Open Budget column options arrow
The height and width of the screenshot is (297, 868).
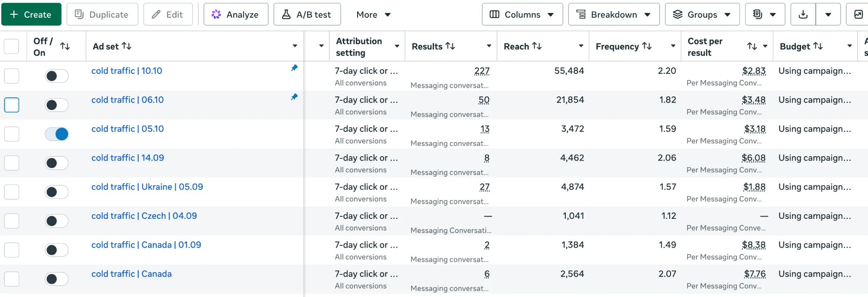click(850, 46)
